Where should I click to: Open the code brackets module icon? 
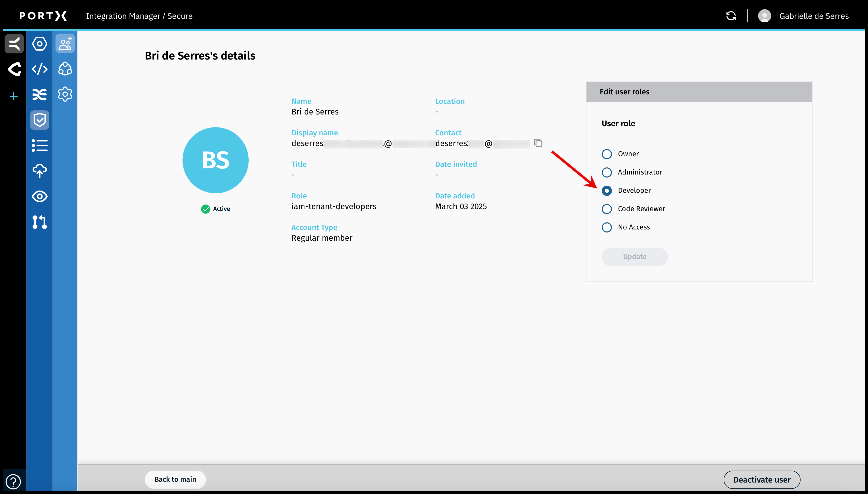(x=39, y=69)
